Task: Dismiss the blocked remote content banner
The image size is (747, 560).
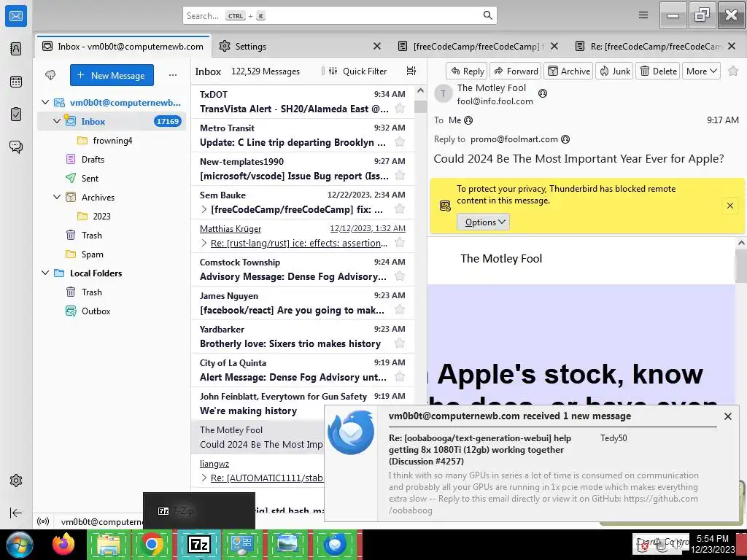Action: 729,206
